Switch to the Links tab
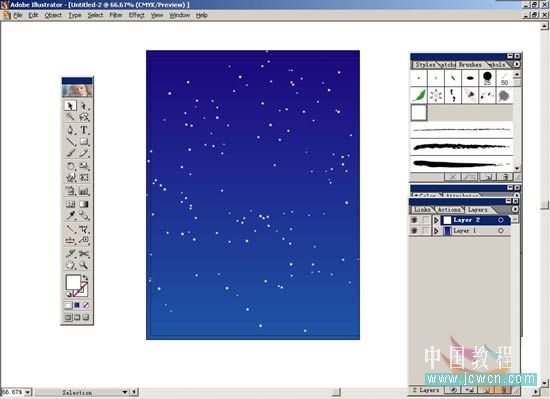 tap(422, 209)
